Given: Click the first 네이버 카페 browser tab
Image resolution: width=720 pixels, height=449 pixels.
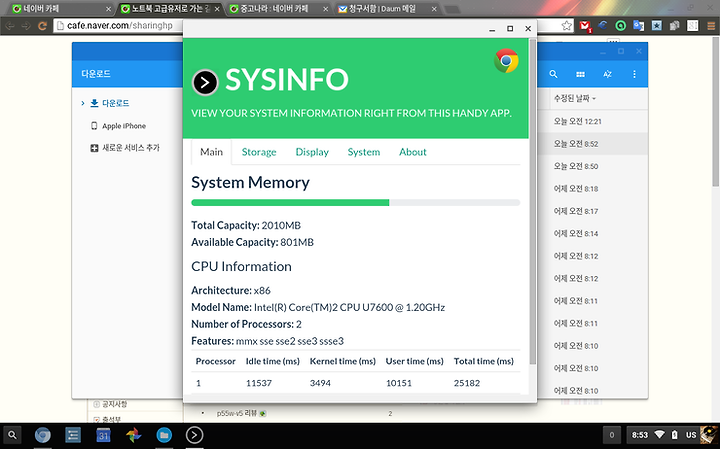Looking at the screenshot, I should pos(60,9).
